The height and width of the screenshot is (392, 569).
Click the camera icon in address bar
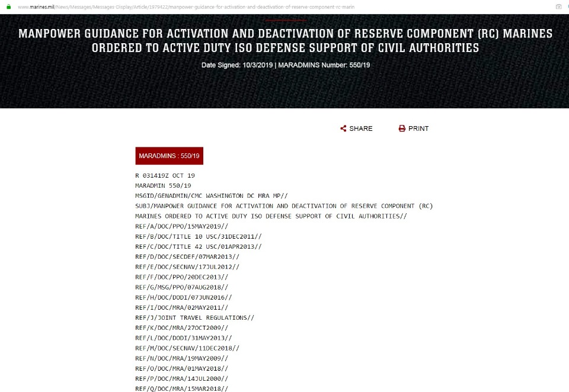pyautogui.click(x=559, y=7)
